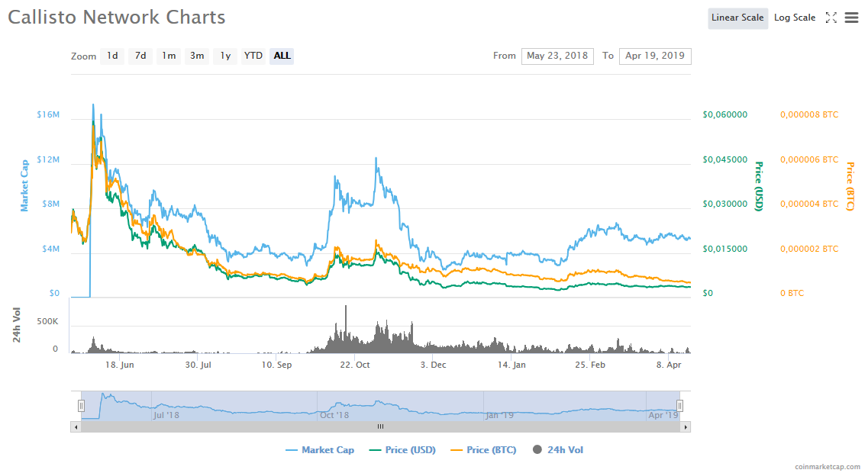Viewport: 868px width, 473px height.
Task: Switch to Log Scale
Action: point(795,18)
